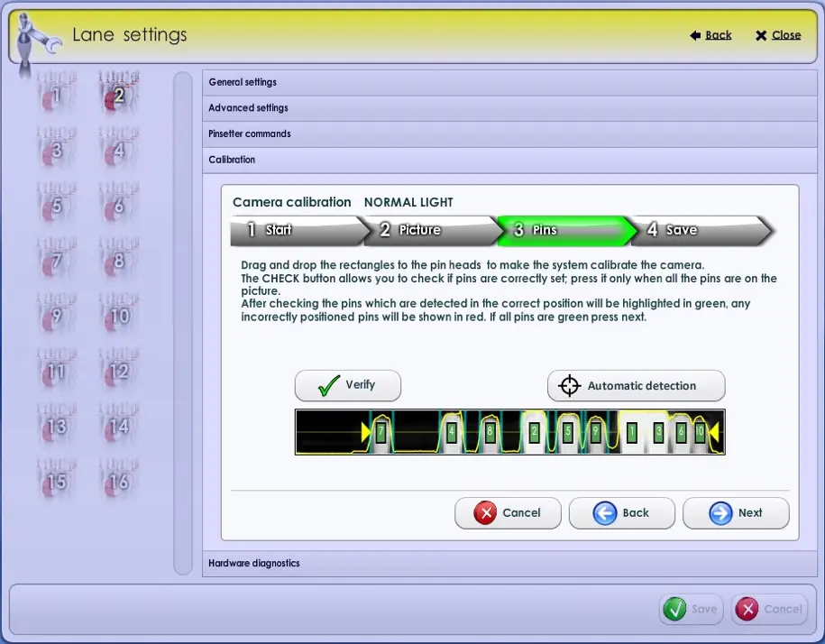Go to wizard step 2 Picture
Image resolution: width=825 pixels, height=644 pixels.
coord(434,230)
